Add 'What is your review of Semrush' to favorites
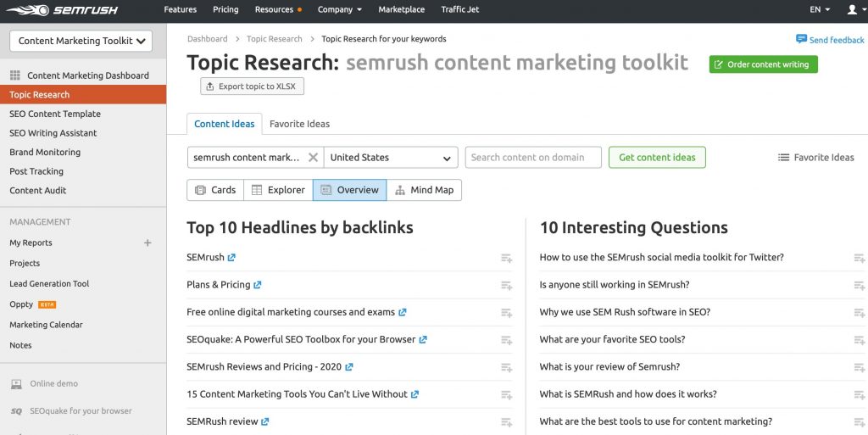868x435 pixels. (860, 367)
